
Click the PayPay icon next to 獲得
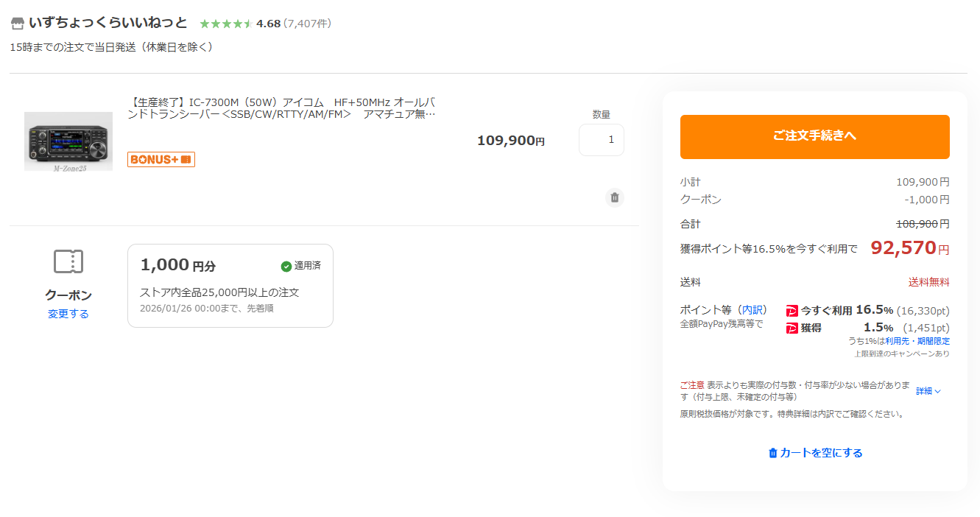792,328
